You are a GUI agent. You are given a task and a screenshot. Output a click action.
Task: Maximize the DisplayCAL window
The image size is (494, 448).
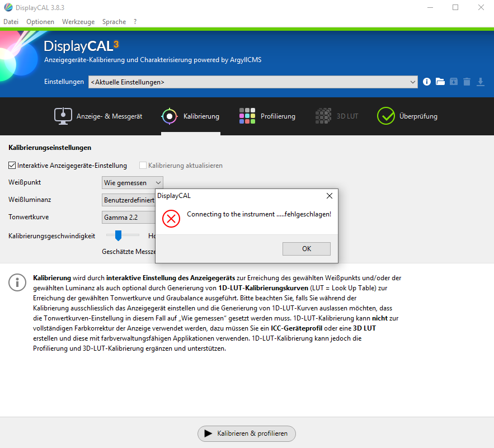pos(455,7)
